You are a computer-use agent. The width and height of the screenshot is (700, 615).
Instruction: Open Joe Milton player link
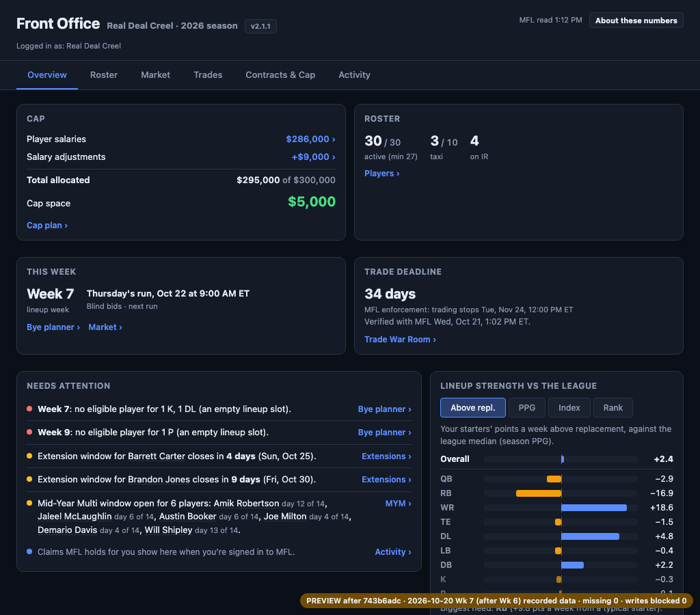(285, 517)
